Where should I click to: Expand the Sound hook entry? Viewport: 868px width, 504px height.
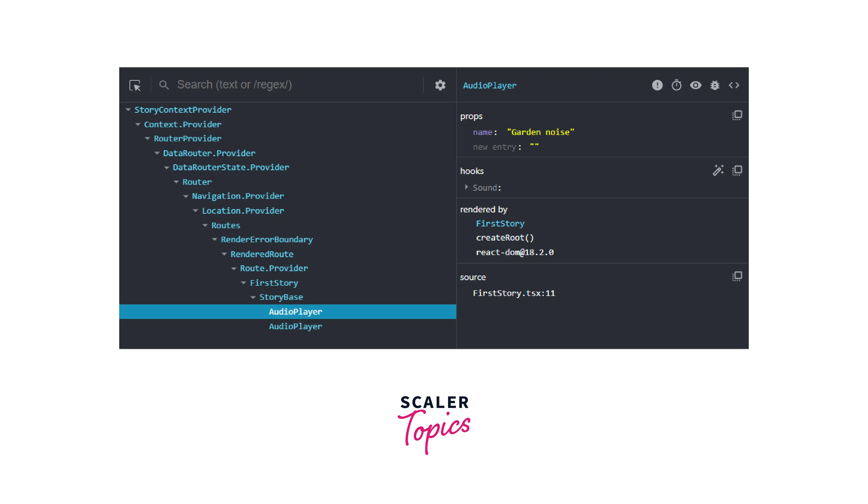pos(466,187)
